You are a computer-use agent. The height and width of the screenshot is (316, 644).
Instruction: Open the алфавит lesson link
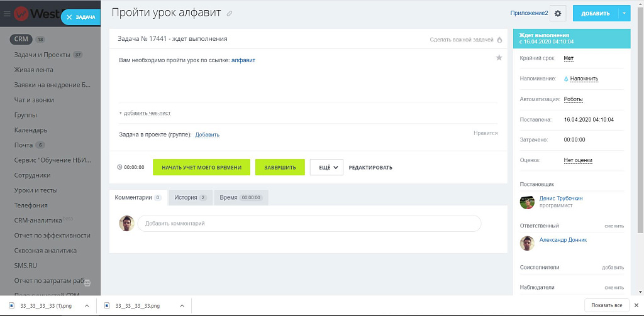tap(243, 60)
